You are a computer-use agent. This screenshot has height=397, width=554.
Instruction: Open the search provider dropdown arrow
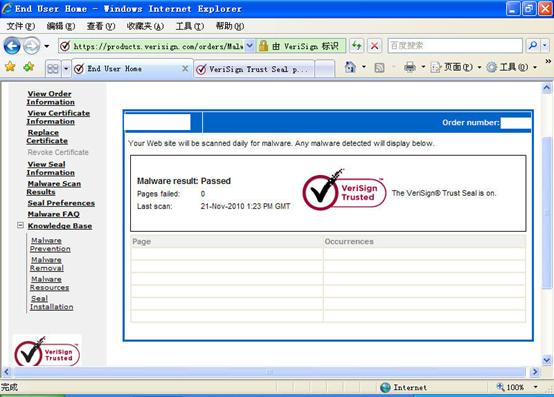pyautogui.click(x=544, y=46)
